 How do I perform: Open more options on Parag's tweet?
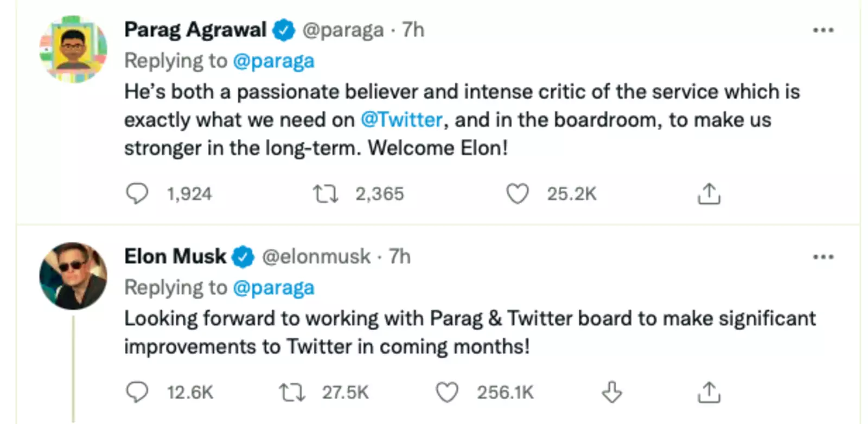822,30
